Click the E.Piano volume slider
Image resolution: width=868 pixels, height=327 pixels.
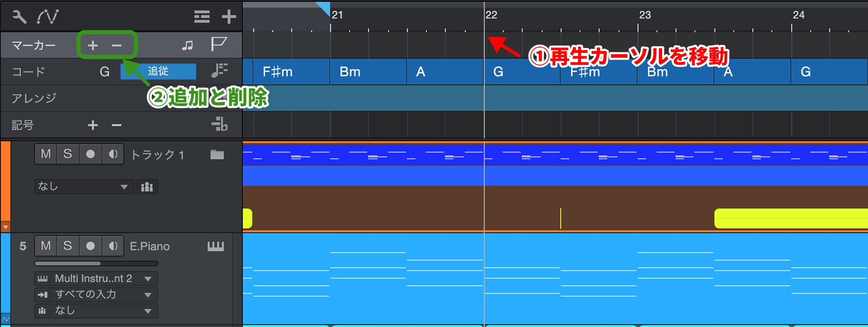(96, 263)
